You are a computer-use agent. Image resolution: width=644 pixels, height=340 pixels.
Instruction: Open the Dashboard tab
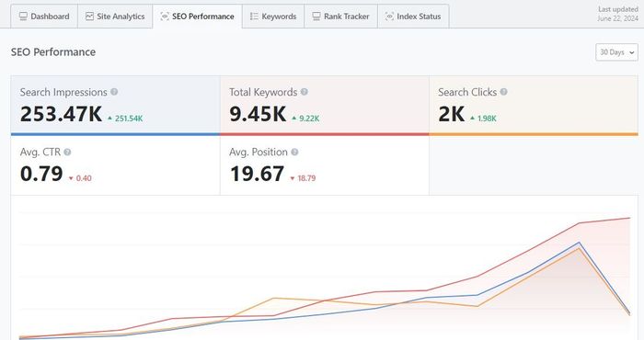(x=44, y=17)
